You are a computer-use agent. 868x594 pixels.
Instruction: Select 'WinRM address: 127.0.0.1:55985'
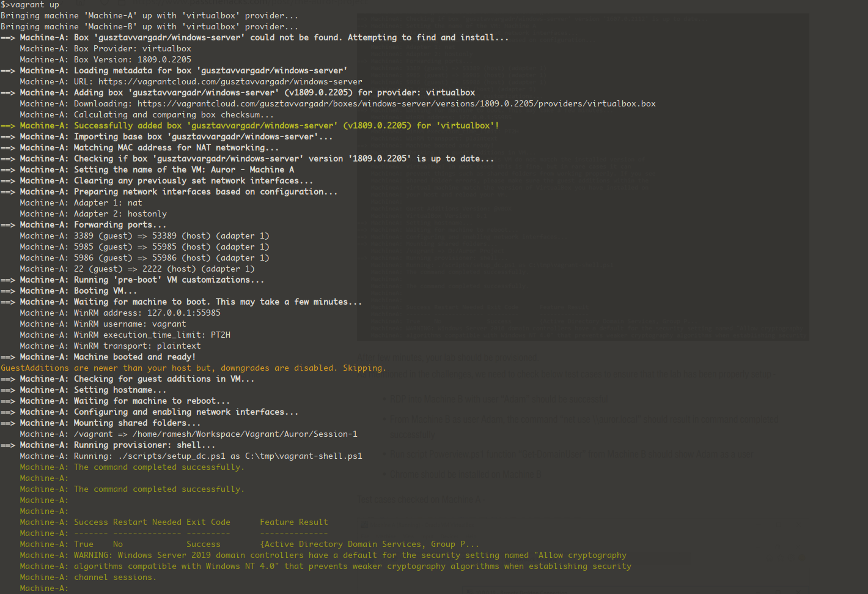point(147,313)
